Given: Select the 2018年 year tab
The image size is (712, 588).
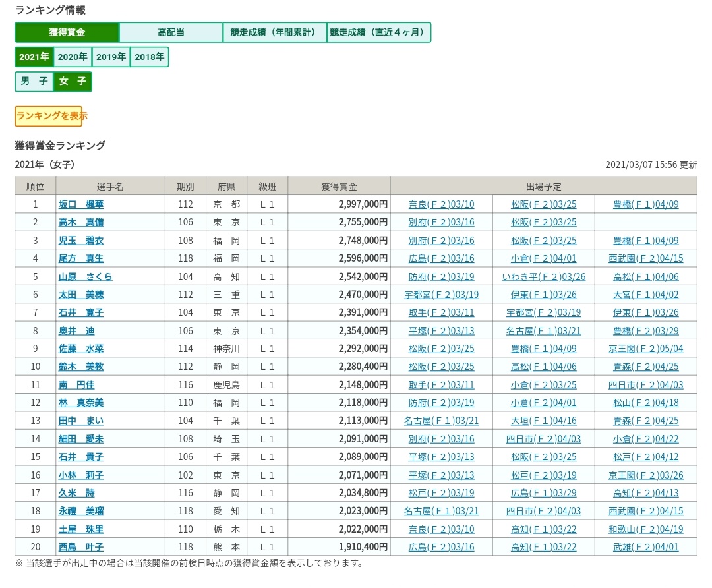Looking at the screenshot, I should point(150,57).
